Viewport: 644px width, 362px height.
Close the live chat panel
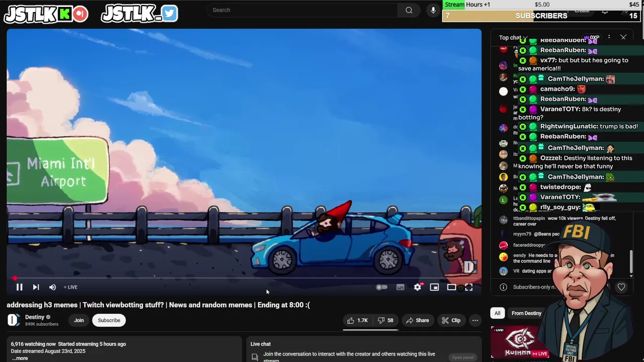[623, 37]
